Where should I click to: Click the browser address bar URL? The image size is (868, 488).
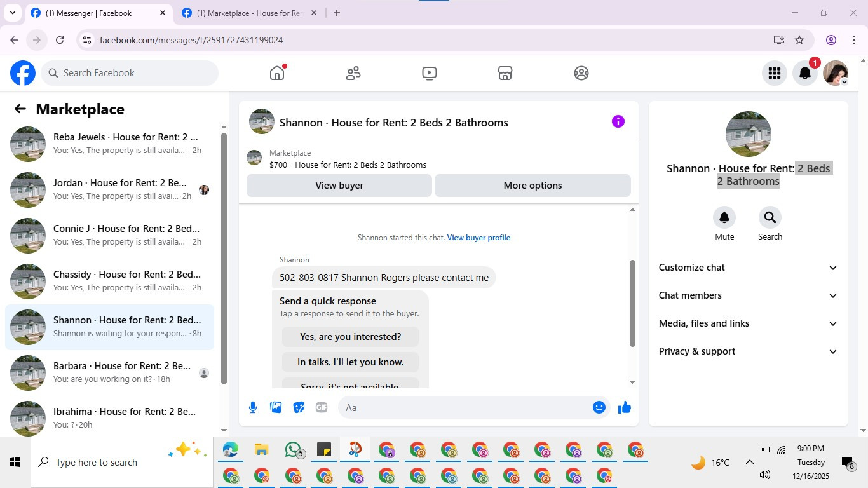pyautogui.click(x=191, y=40)
